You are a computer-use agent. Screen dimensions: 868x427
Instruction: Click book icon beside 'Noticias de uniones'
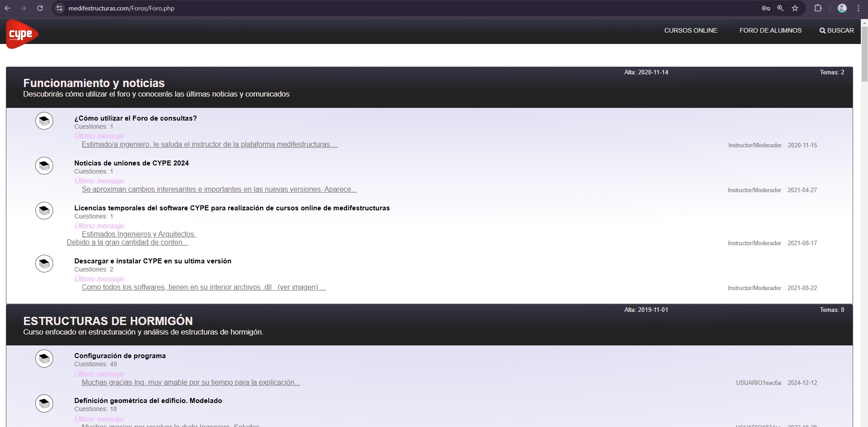click(44, 166)
